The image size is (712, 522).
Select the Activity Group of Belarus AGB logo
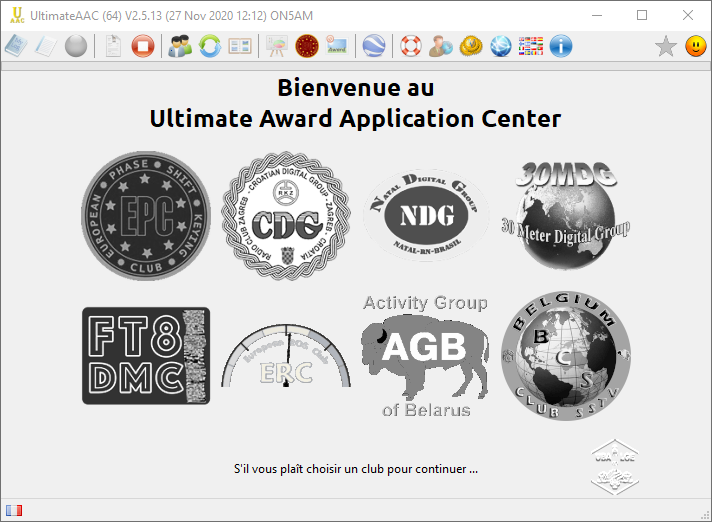click(426, 355)
